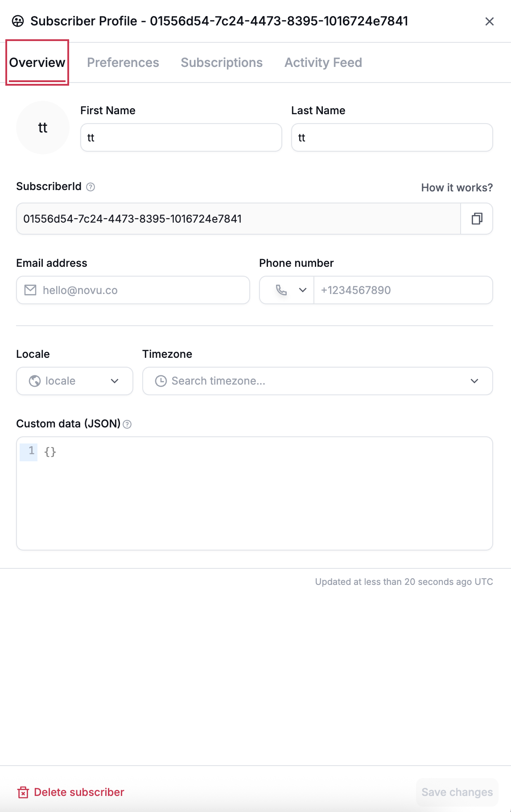
Task: Click into the First Name field
Action: tap(181, 137)
